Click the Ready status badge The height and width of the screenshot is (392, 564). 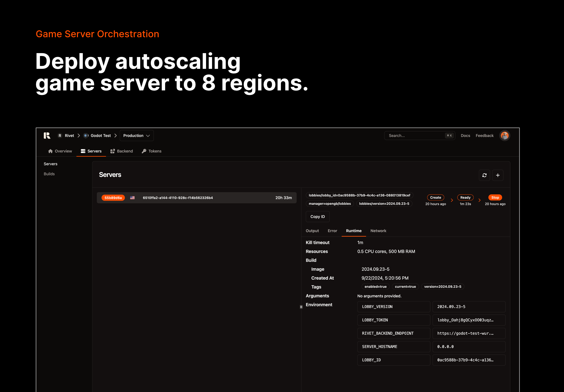[465, 197]
